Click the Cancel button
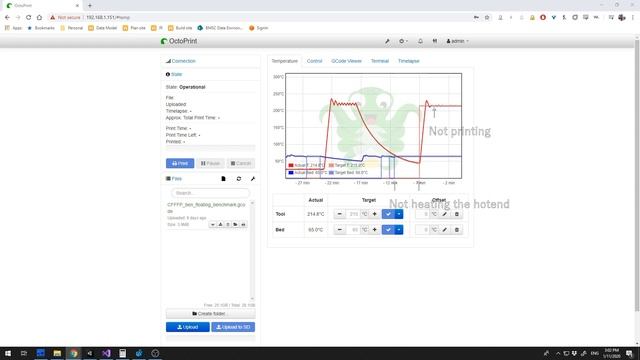This screenshot has height=360, width=640. click(241, 163)
